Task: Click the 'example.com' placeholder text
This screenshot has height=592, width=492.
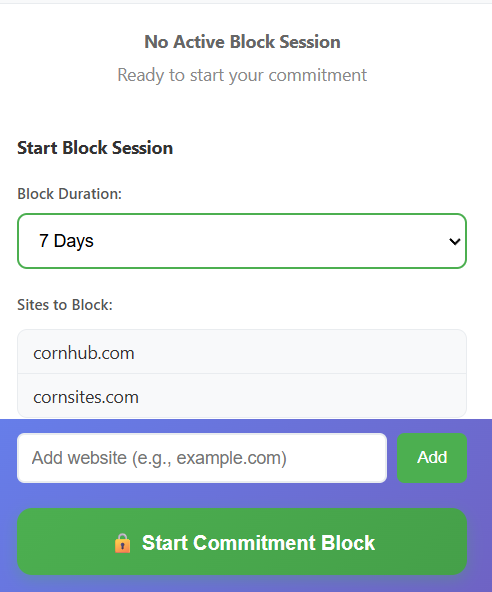Action: point(231,458)
